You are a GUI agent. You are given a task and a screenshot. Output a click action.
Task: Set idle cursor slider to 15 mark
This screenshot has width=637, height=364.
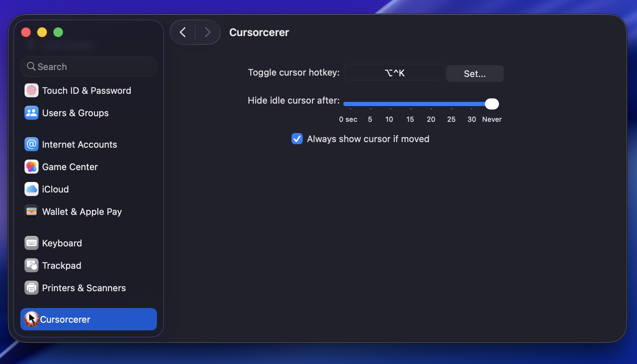(411, 104)
